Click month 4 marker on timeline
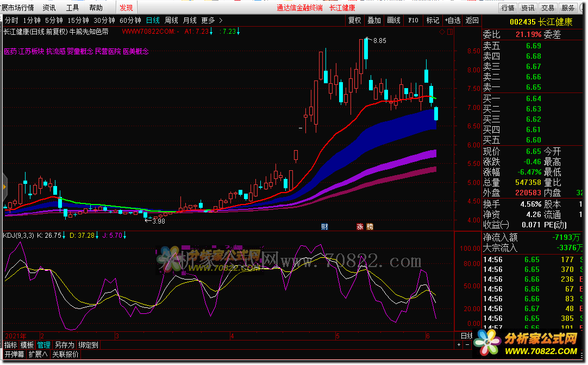 232,336
